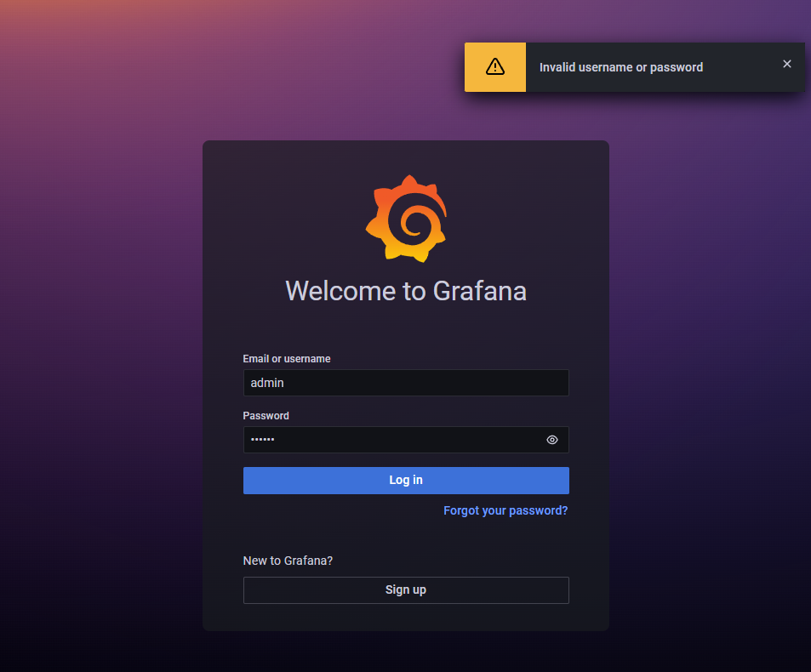Focus the Email or username field
The width and height of the screenshot is (811, 672).
point(406,383)
